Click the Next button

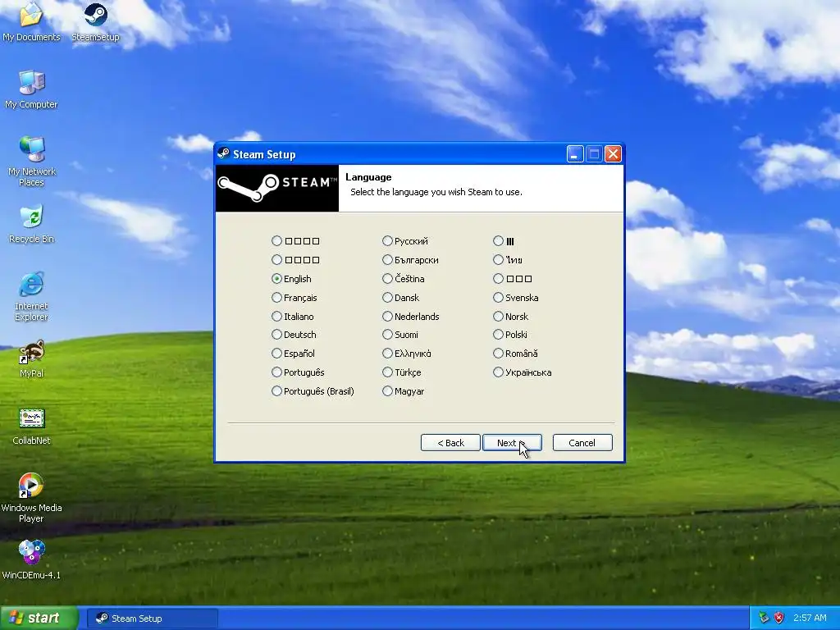pyautogui.click(x=512, y=442)
